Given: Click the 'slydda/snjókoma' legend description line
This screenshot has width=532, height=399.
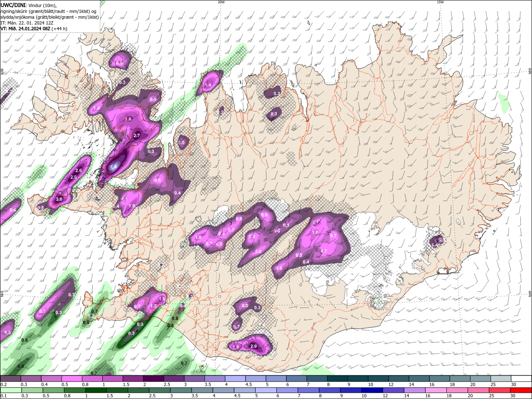Looking at the screenshot, I should 49,17.
